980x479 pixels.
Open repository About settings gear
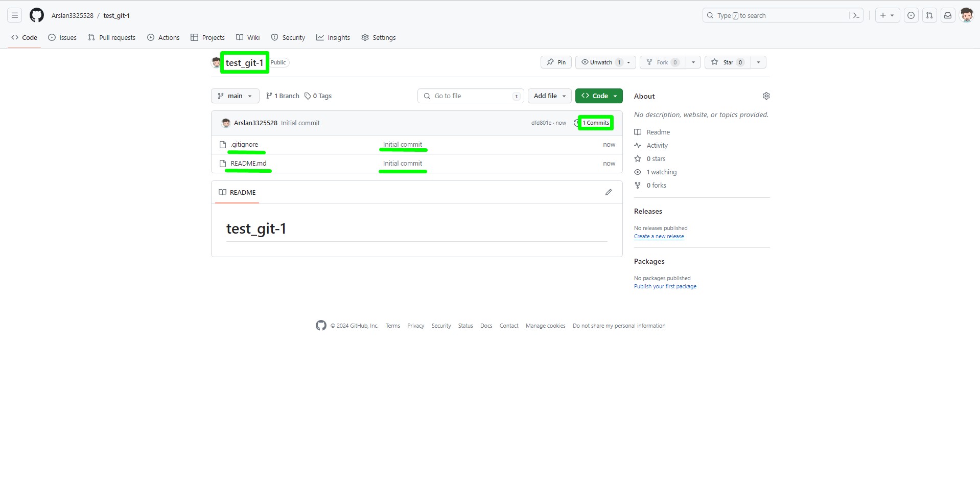click(766, 96)
